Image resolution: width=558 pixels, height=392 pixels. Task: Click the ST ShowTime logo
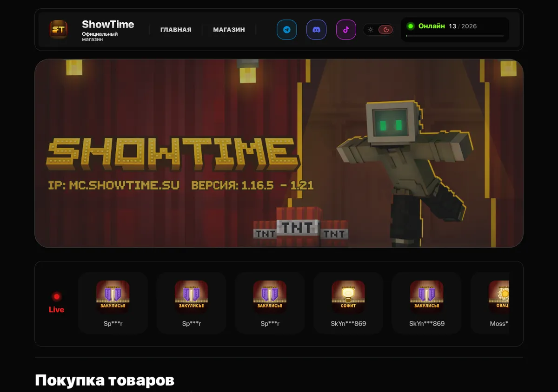59,30
